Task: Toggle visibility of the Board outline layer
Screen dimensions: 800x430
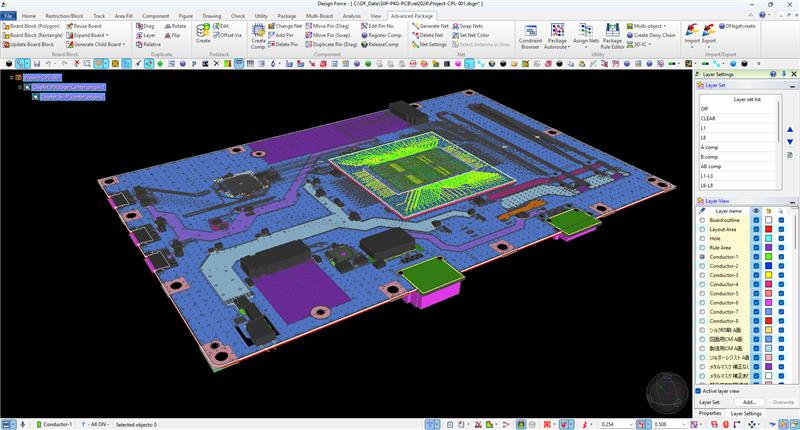Action: click(x=755, y=220)
